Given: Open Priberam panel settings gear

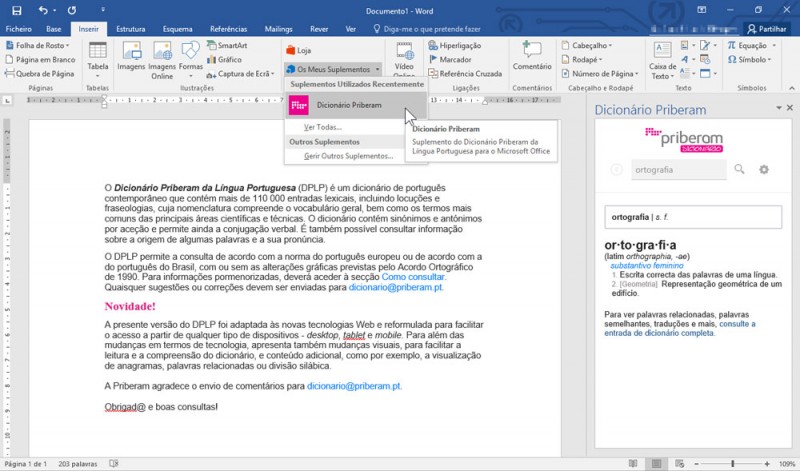Looking at the screenshot, I should [x=764, y=170].
